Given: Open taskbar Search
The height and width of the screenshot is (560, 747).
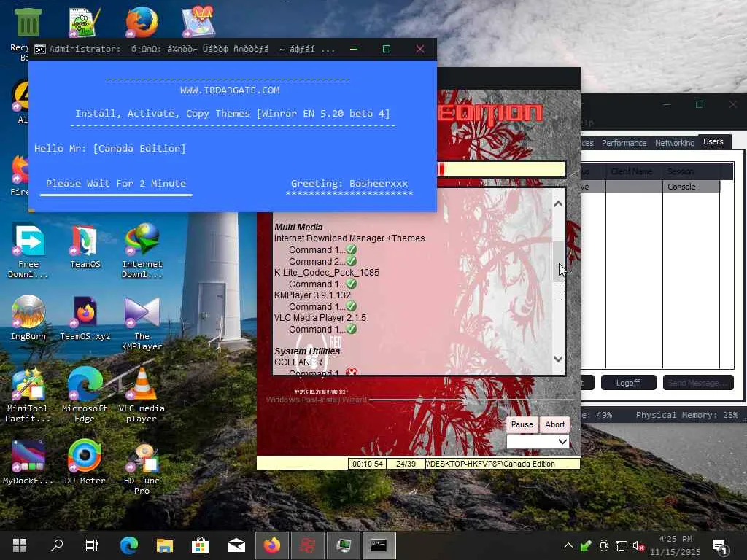Looking at the screenshot, I should 57,545.
